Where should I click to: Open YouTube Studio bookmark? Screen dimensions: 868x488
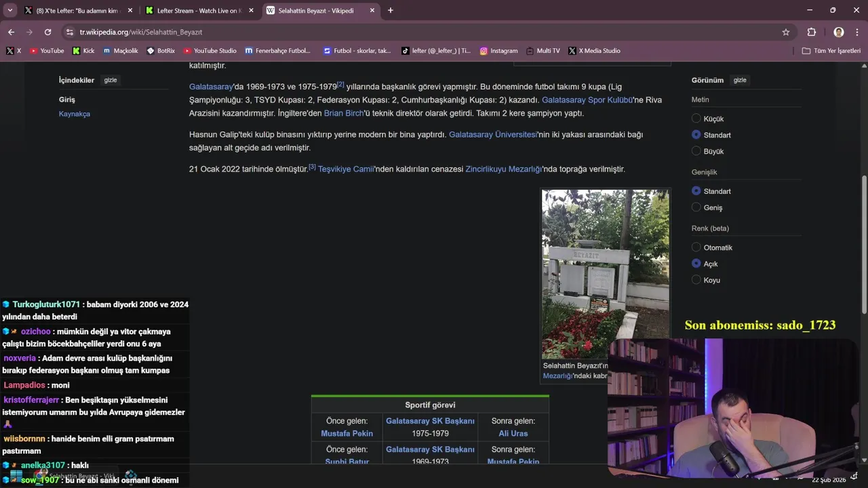pyautogui.click(x=210, y=51)
